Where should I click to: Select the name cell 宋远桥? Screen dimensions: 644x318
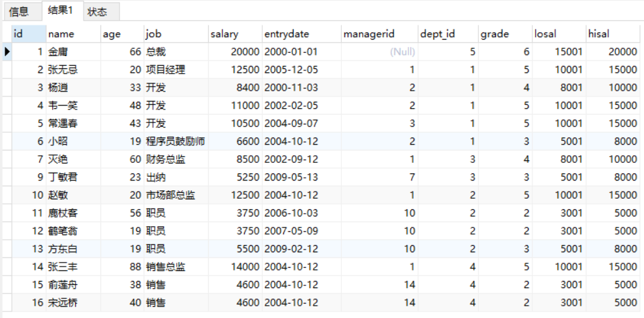pyautogui.click(x=73, y=303)
